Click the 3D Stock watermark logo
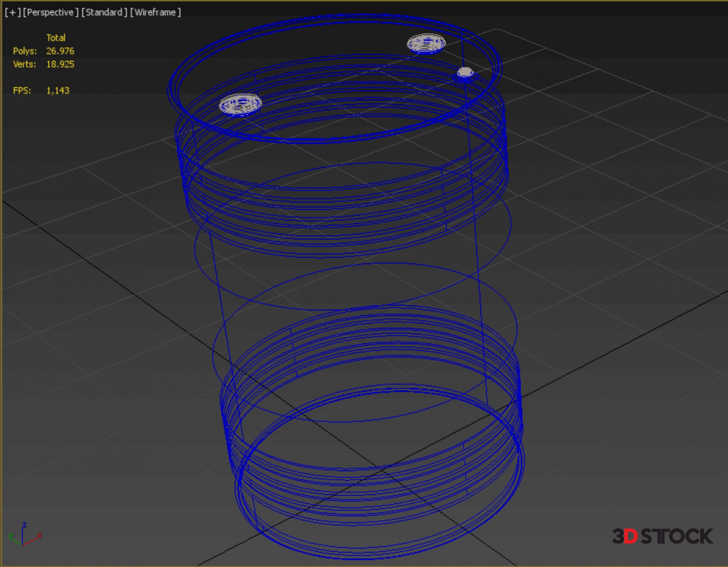This screenshot has height=567, width=728. coord(662,536)
